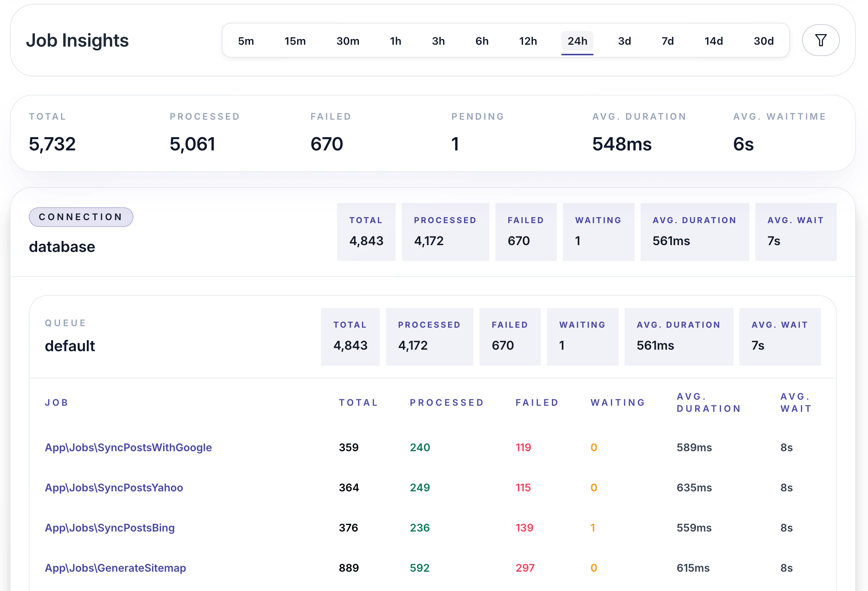Choose the 1h time range tab
The width and height of the screenshot is (868, 591).
tap(395, 41)
